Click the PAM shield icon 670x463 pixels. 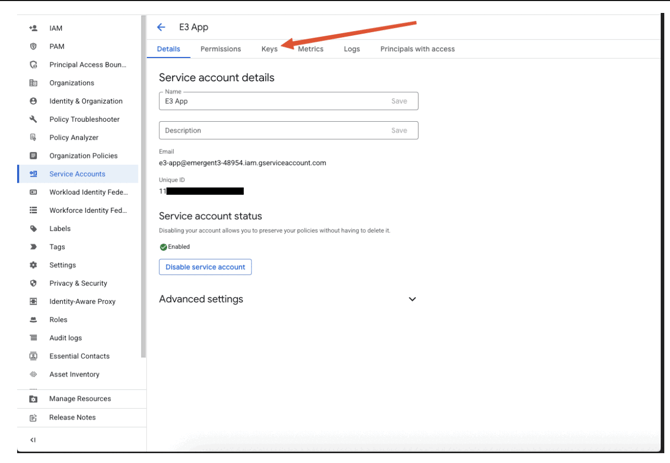point(33,46)
